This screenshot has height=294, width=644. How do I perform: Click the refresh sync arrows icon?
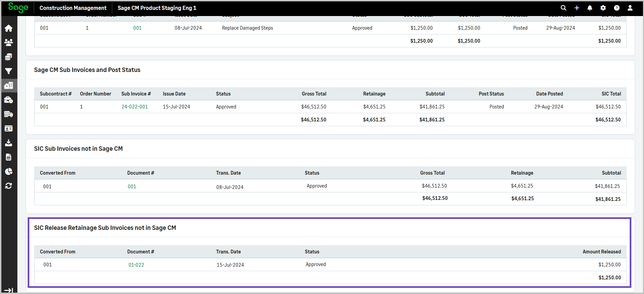[9, 186]
